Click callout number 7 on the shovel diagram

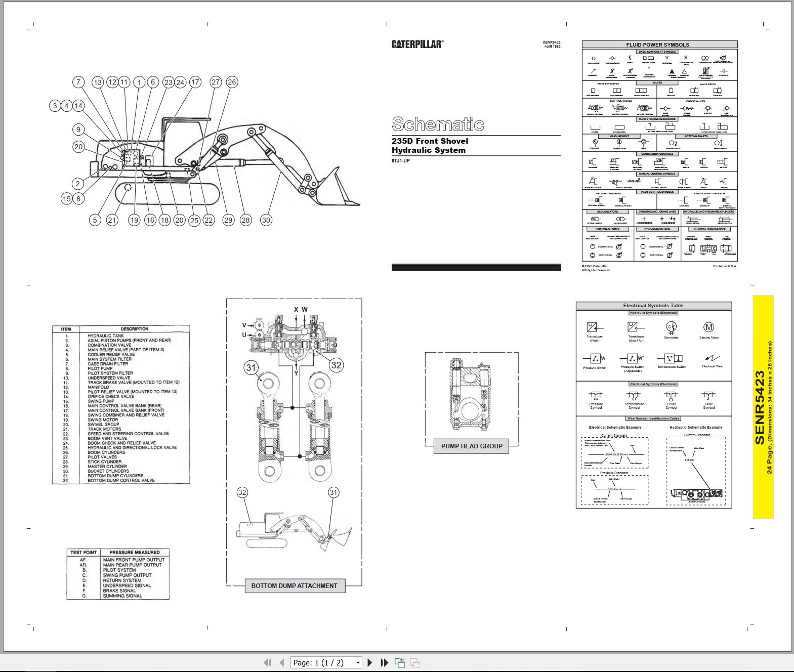pos(78,82)
